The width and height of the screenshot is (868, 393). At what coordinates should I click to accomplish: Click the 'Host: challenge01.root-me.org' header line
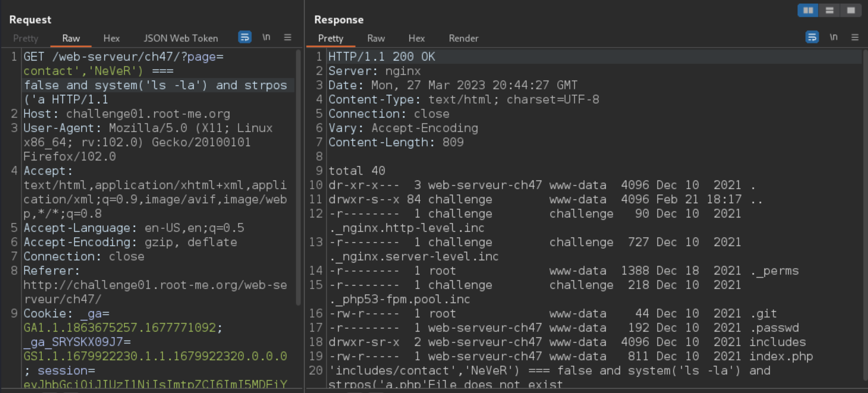point(127,114)
